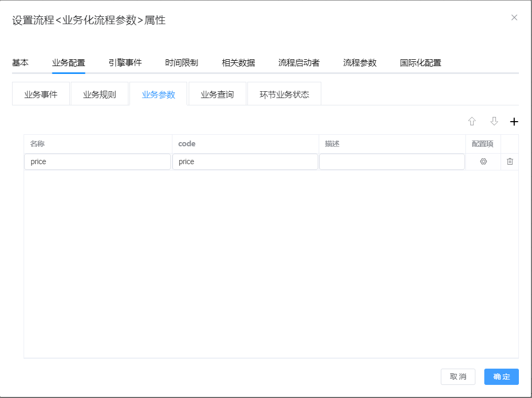
Task: Open the 流程参数 tab
Action: coord(360,62)
